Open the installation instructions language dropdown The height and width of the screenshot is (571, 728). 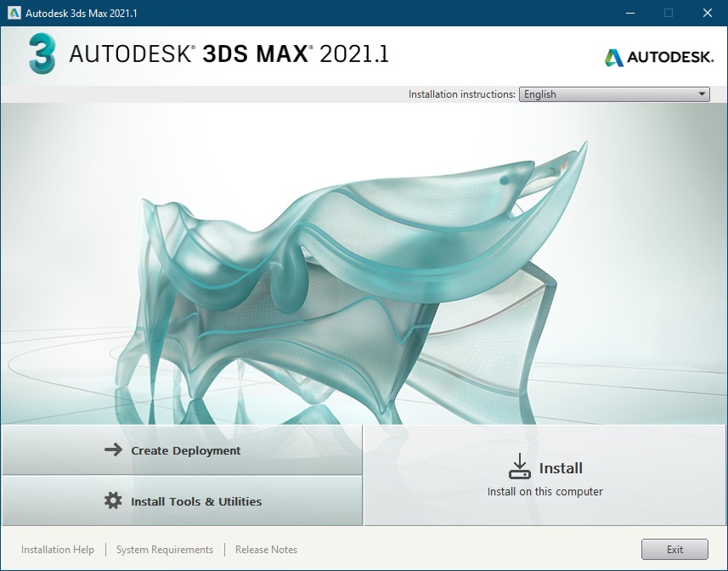click(613, 94)
